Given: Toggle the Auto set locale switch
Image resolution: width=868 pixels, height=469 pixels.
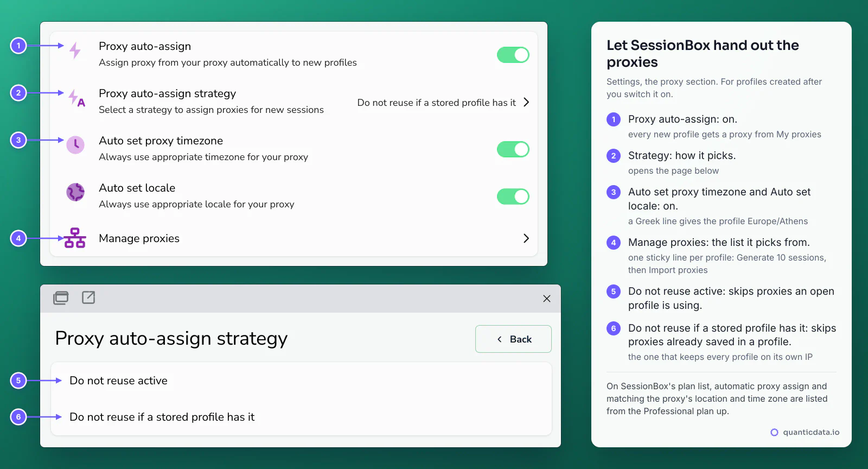Looking at the screenshot, I should tap(513, 197).
